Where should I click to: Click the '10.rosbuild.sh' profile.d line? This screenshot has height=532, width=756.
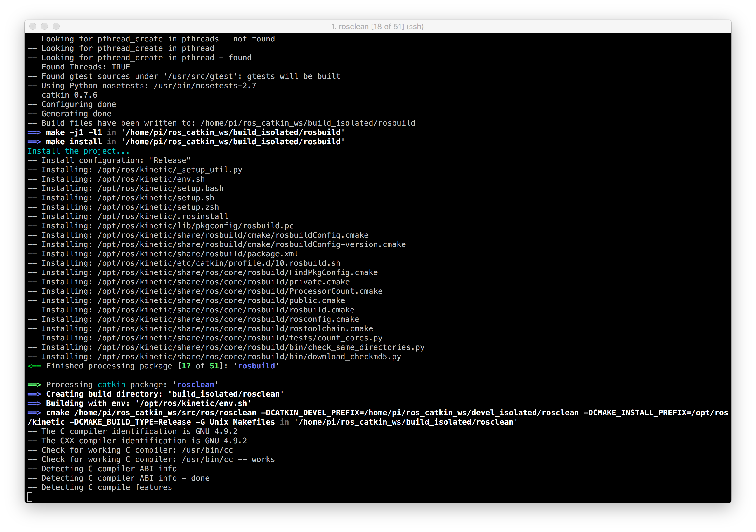pyautogui.click(x=184, y=263)
